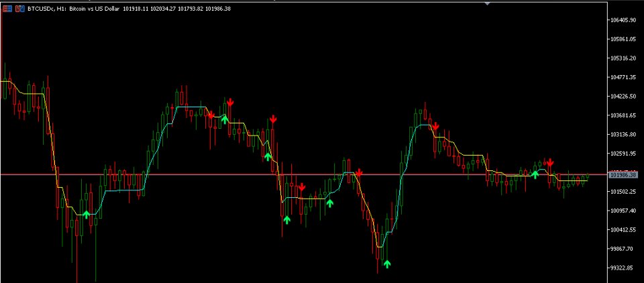Click the BTCUSDc, H1 chart title
The image size is (644, 283).
[46, 9]
